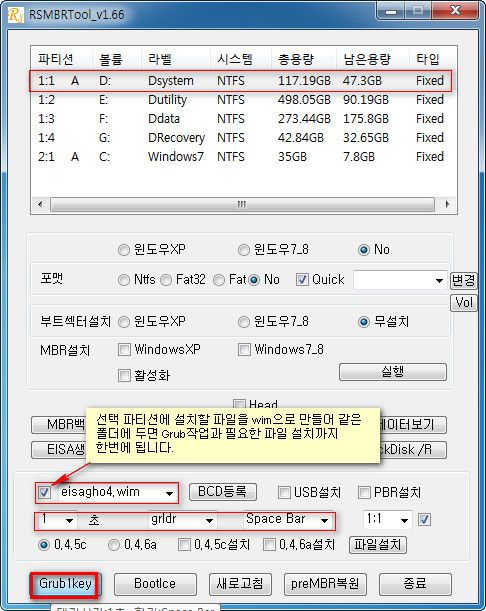This screenshot has width=486, height=611.
Task: Select the 1:1 Dsystem partition row
Action: point(240,81)
